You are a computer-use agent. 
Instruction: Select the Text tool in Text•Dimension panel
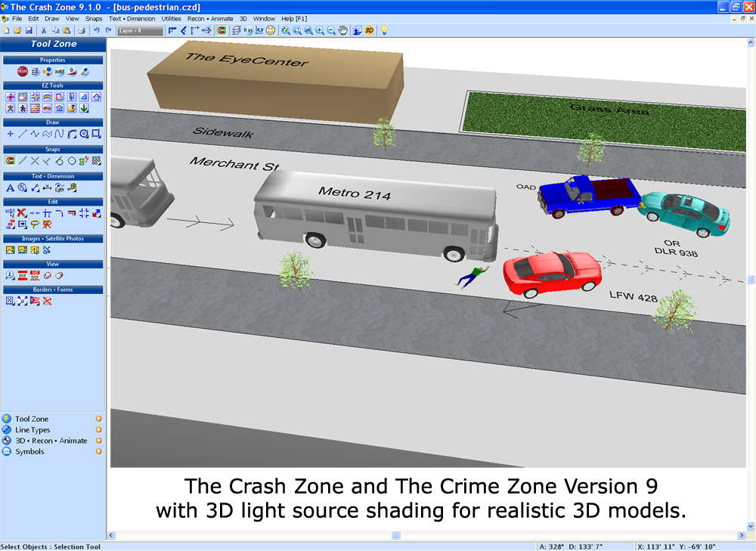tap(11, 187)
